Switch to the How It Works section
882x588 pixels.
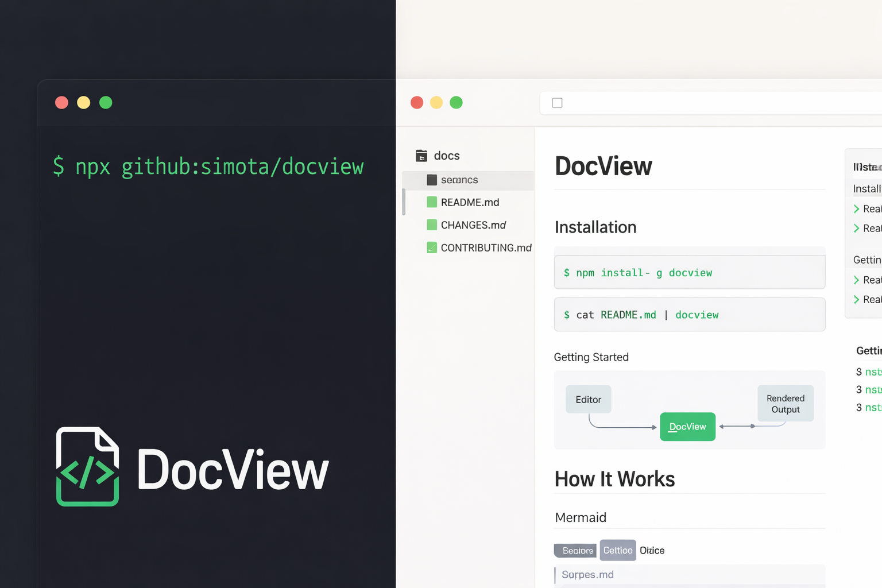click(x=614, y=479)
